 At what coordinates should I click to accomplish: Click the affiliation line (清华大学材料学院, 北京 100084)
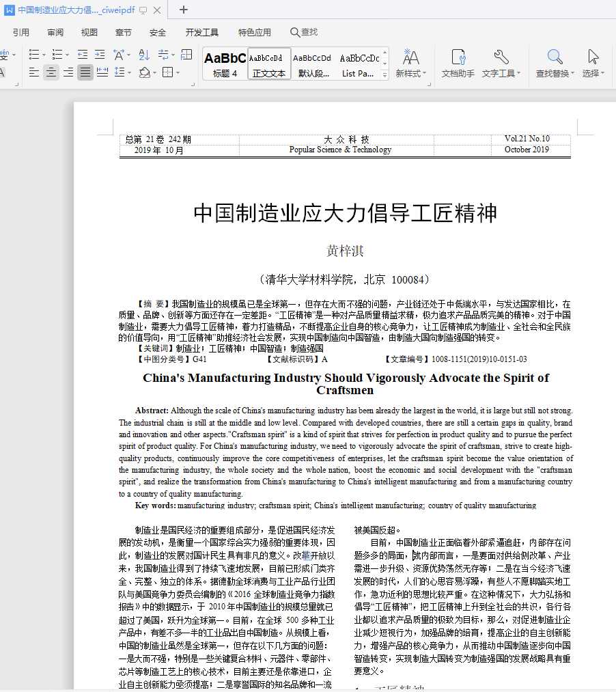click(345, 279)
